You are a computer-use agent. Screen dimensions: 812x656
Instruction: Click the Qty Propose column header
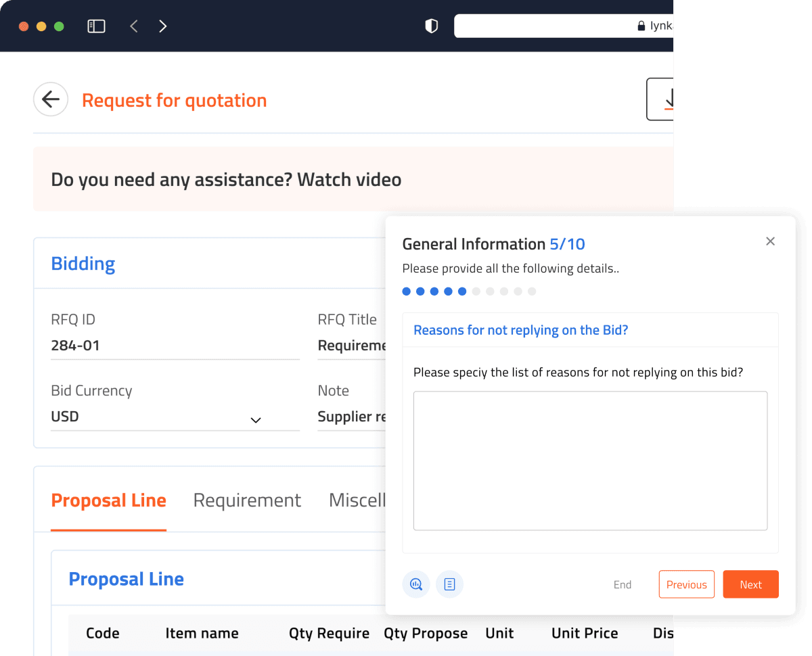pyautogui.click(x=426, y=634)
